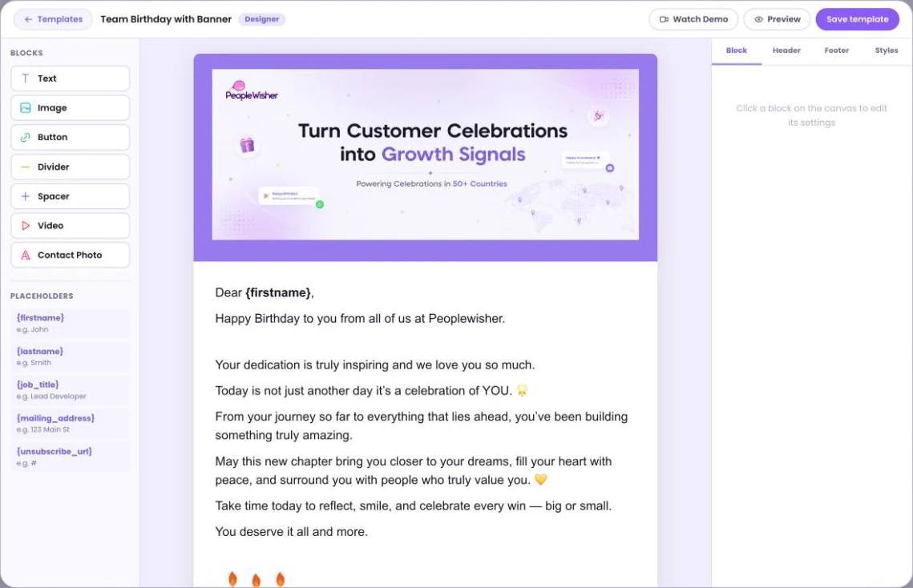This screenshot has height=588, width=913.
Task: Open the Styles tab
Action: click(x=887, y=50)
